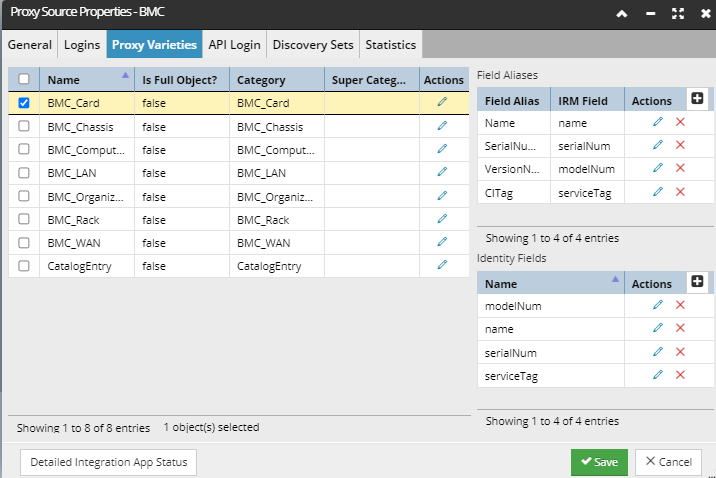Select the BMC_Chassis category cell

(x=277, y=126)
